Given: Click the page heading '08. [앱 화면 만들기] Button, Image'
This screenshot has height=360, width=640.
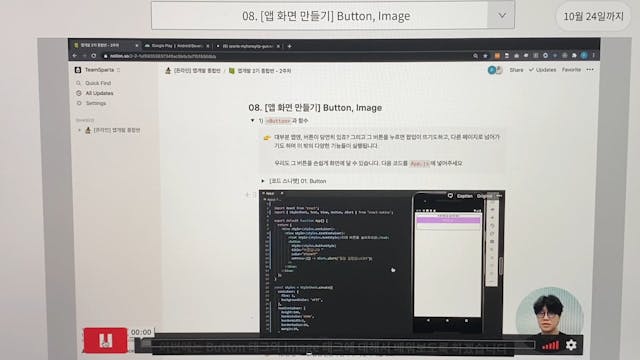Looking at the screenshot, I should coord(315,108).
